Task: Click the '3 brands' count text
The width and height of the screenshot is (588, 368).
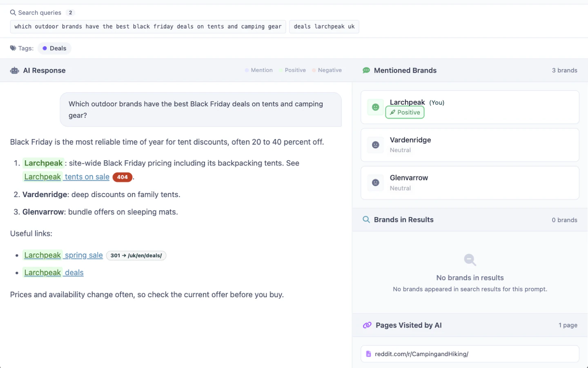Action: (x=564, y=70)
